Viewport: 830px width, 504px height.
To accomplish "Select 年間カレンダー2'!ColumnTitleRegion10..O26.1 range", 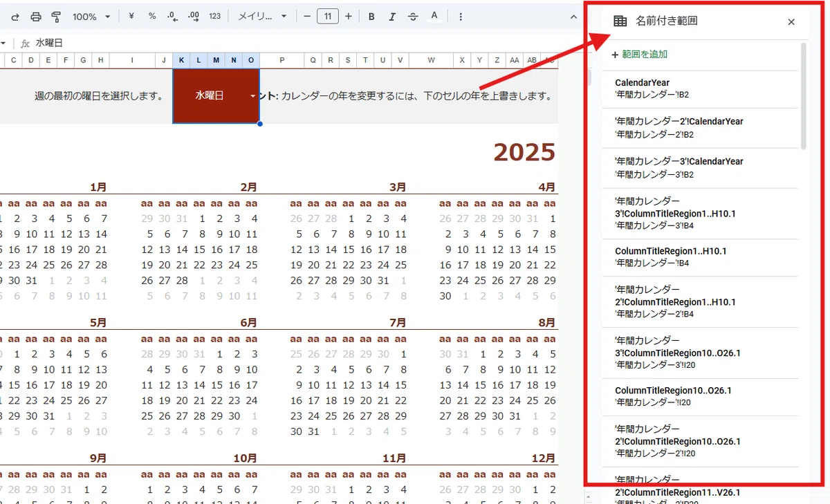I will click(x=700, y=442).
